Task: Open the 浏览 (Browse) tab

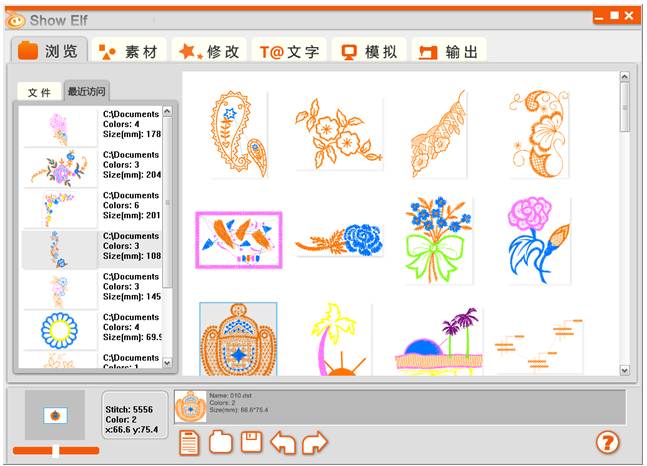Action: pos(47,52)
